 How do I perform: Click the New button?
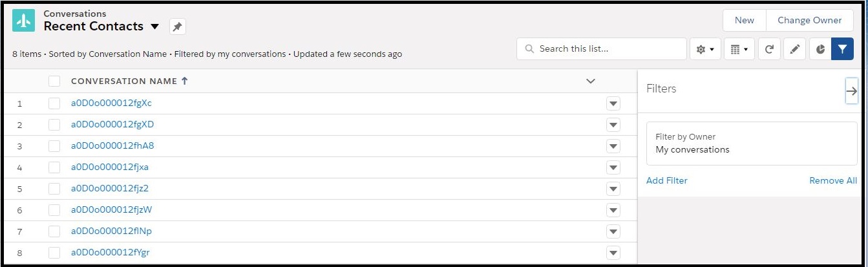pos(744,20)
